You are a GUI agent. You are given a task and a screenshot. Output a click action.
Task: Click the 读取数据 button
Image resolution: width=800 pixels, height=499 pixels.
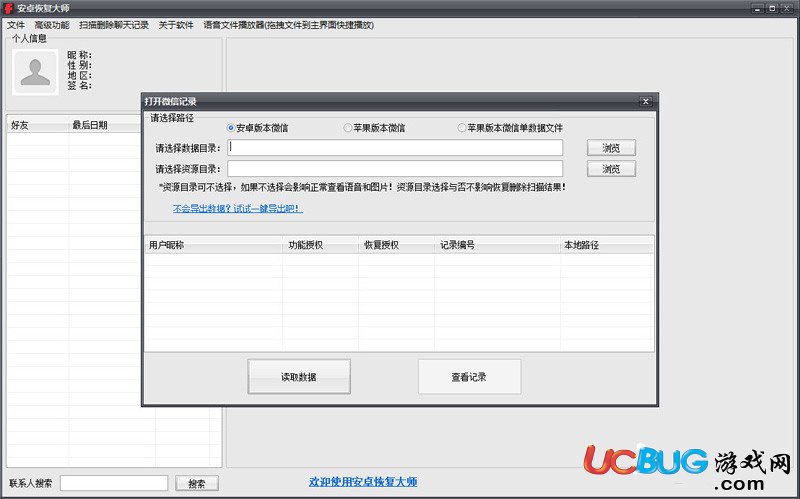tap(299, 377)
